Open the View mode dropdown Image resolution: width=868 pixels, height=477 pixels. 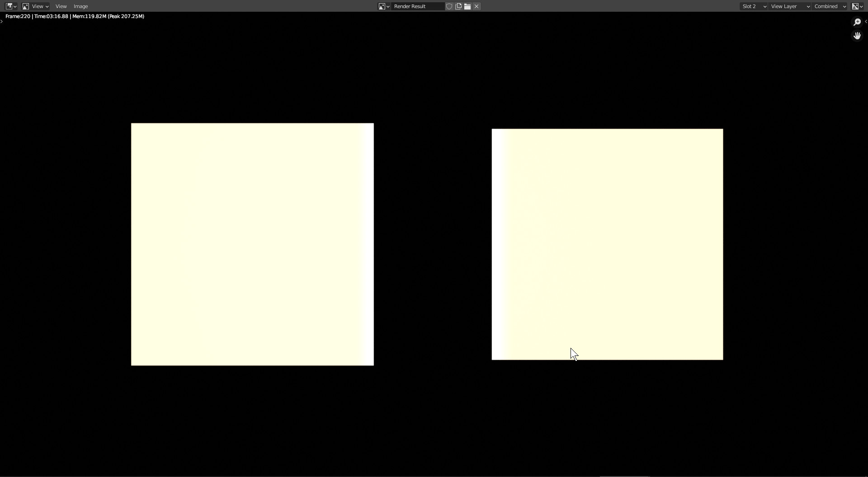click(x=35, y=6)
